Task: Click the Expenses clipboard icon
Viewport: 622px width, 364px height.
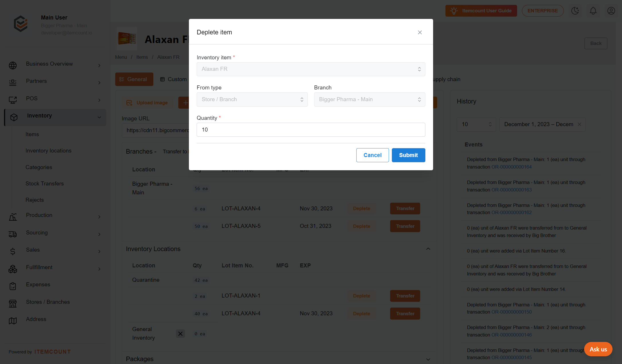Action: click(x=13, y=286)
